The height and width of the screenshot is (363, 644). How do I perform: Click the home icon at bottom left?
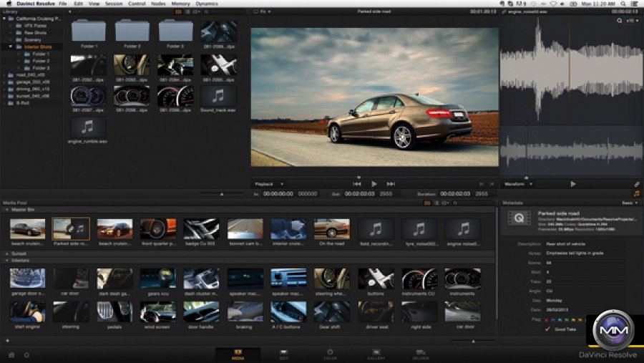pyautogui.click(x=11, y=354)
